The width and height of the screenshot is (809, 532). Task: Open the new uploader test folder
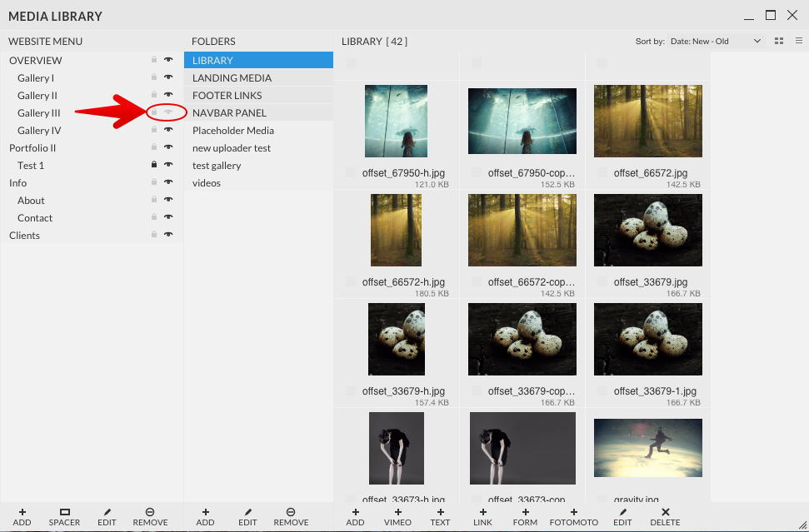[258, 147]
